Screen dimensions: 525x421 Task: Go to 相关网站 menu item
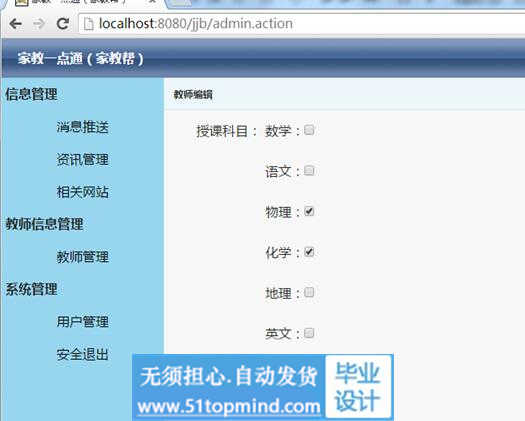[82, 192]
